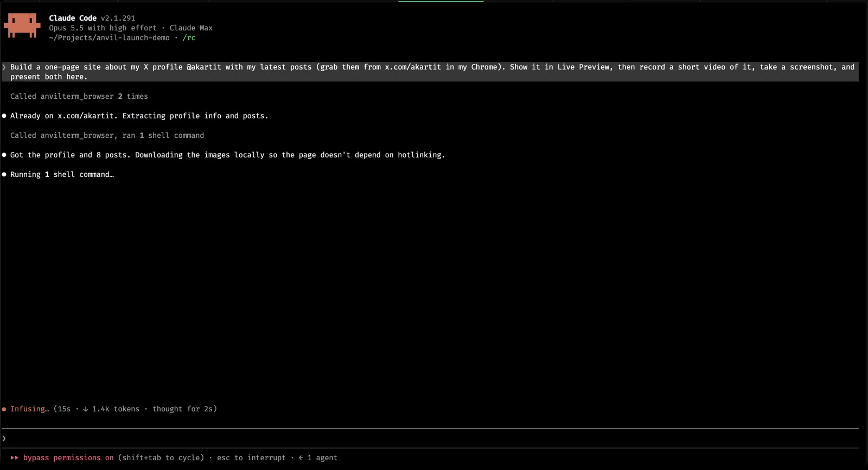The height and width of the screenshot is (470, 868).
Task: Click the 'bypass permissions on' status text
Action: (68, 458)
